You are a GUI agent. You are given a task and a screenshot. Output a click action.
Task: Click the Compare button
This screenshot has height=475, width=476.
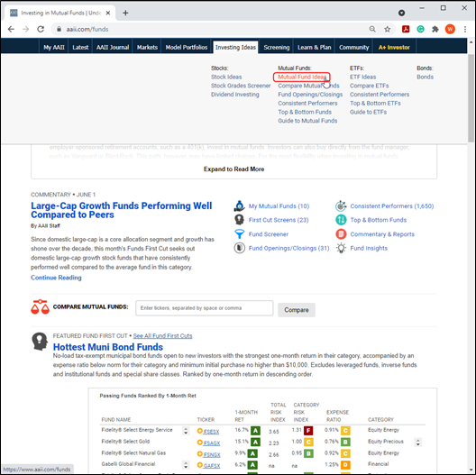click(297, 310)
